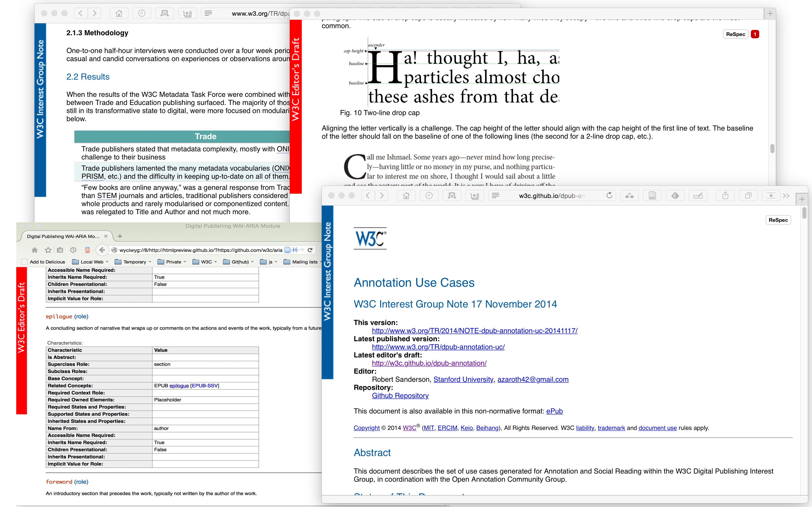Click the Firefox bookmarks list icon
Image resolution: width=812 pixels, height=507 pixels.
[x=60, y=250]
